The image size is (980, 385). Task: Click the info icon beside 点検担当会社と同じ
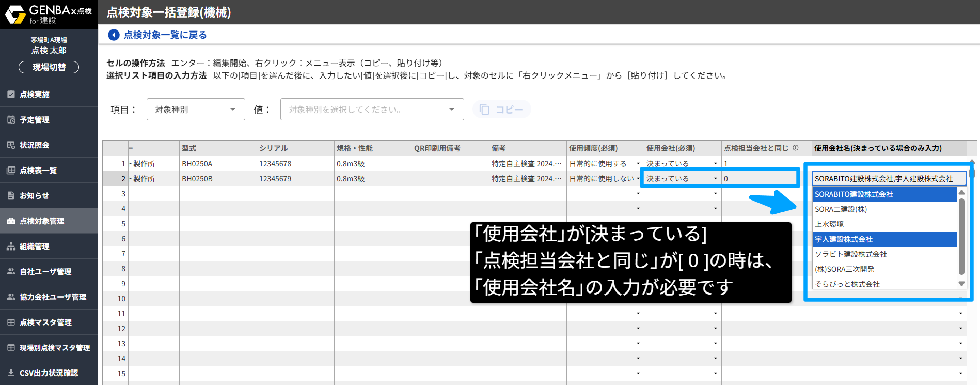coord(795,148)
